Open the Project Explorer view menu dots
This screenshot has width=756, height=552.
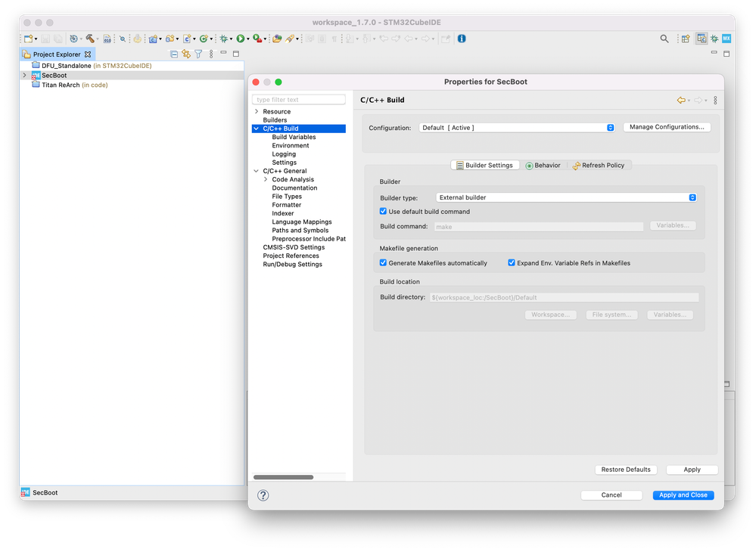[211, 54]
